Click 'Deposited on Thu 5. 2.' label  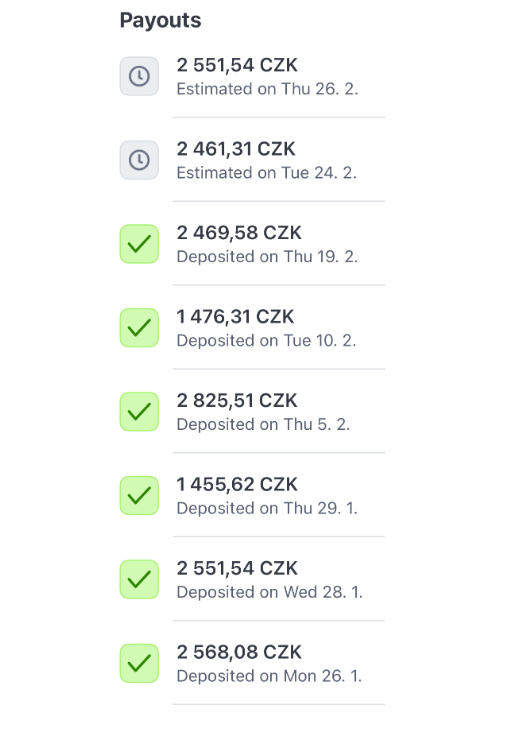click(263, 424)
